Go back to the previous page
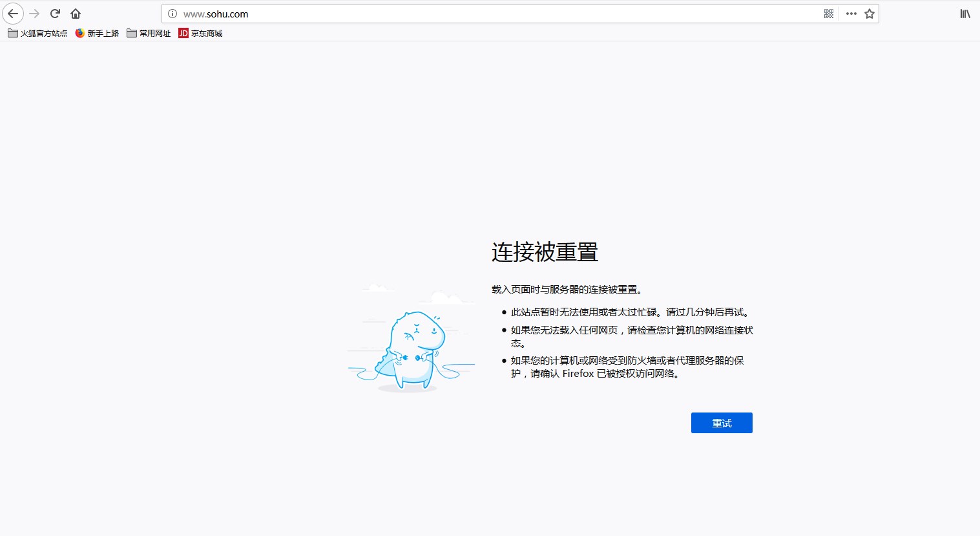This screenshot has width=980, height=536. [13, 14]
